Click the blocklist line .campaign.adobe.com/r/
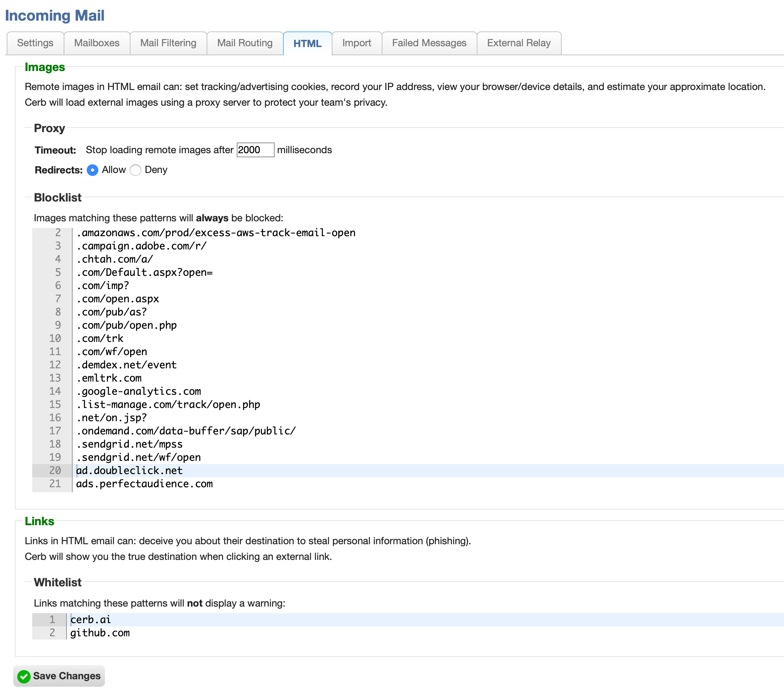 (x=141, y=246)
